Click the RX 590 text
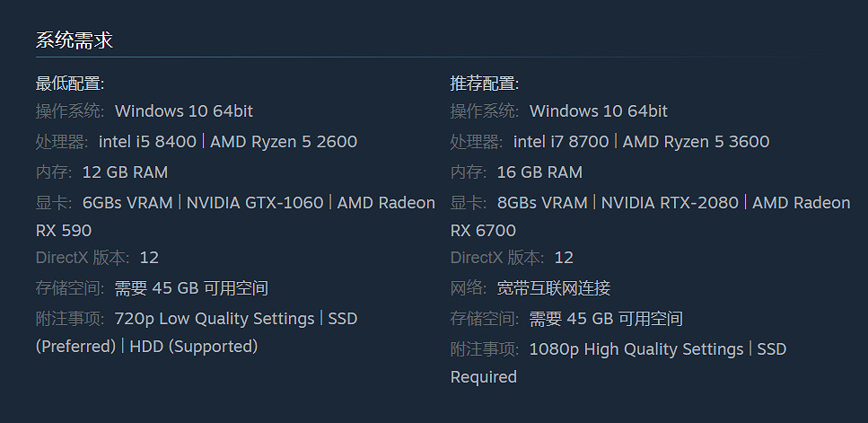This screenshot has width=868, height=423. point(64,231)
